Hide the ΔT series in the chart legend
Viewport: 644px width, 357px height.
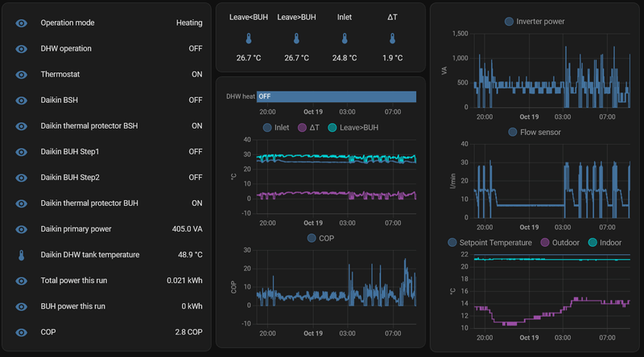tap(310, 127)
